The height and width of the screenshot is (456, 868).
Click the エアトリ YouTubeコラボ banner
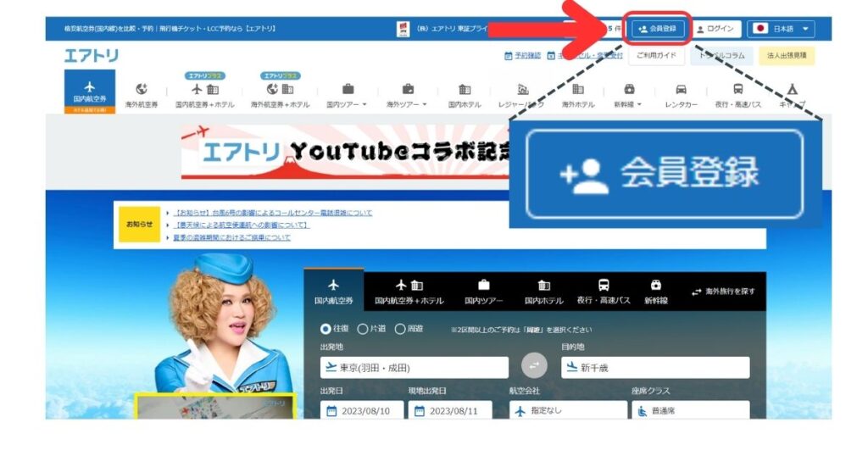pos(346,151)
